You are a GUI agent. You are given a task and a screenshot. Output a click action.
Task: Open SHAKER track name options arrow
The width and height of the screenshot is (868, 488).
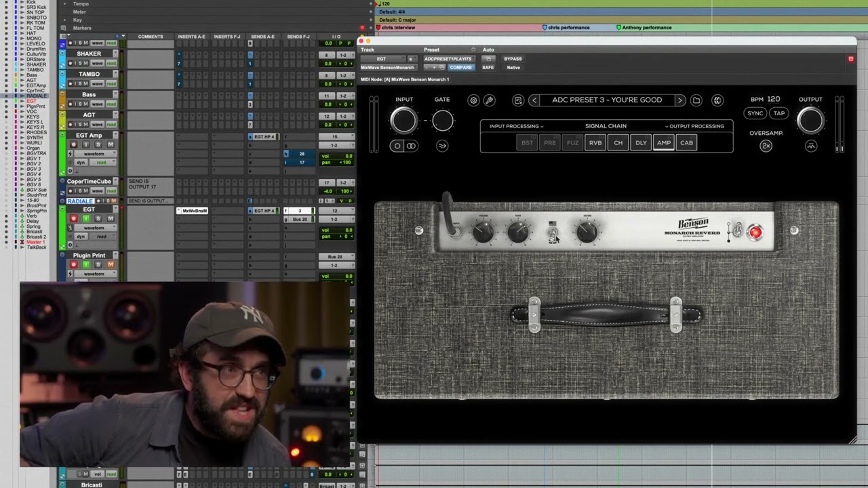(115, 53)
